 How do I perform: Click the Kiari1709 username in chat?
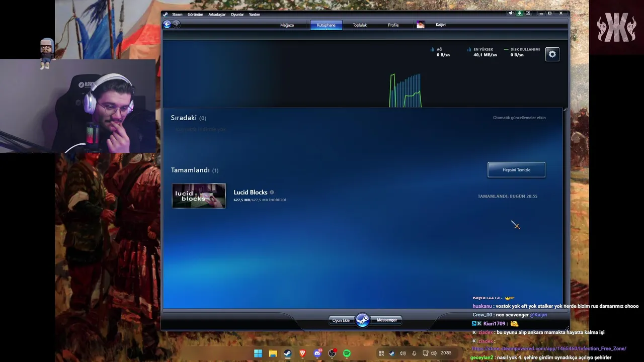494,324
